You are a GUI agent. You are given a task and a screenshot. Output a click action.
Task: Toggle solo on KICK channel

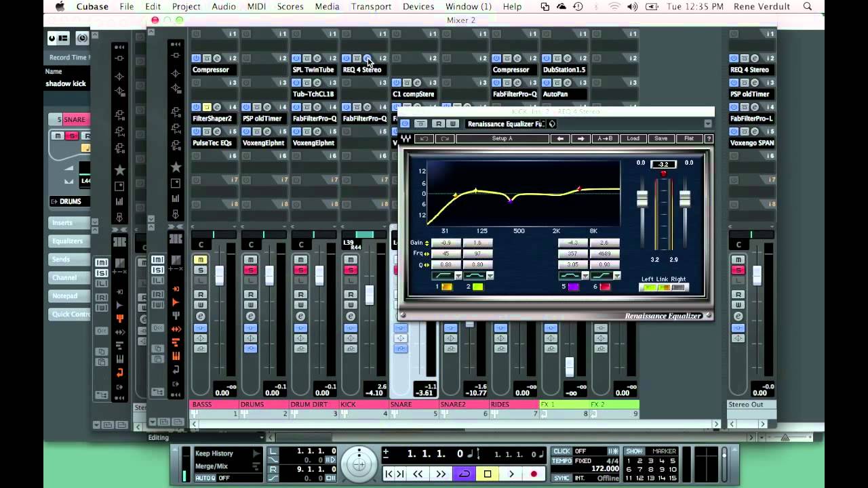[351, 270]
